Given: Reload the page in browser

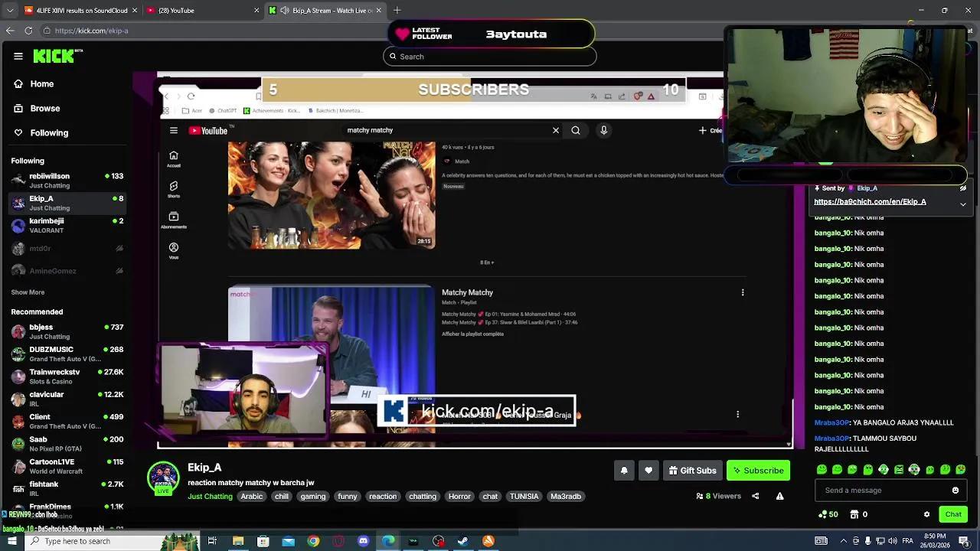Looking at the screenshot, I should tap(28, 31).
